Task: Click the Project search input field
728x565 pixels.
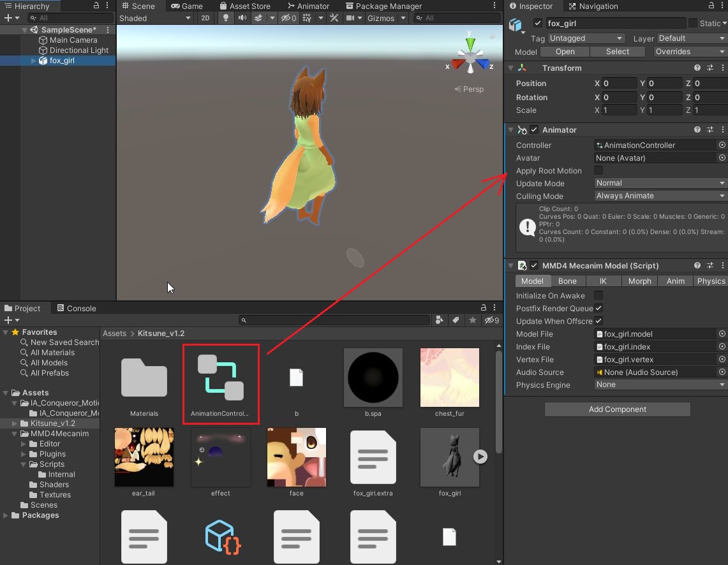Action: pos(334,320)
